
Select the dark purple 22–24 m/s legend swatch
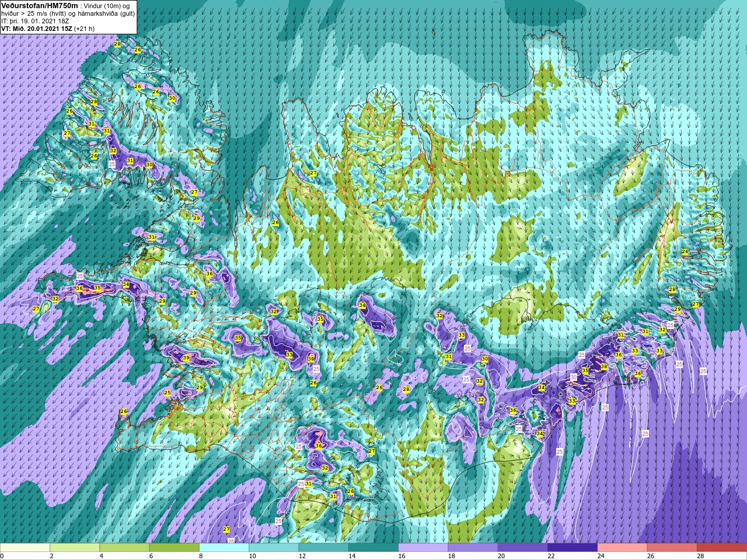pyautogui.click(x=573, y=548)
